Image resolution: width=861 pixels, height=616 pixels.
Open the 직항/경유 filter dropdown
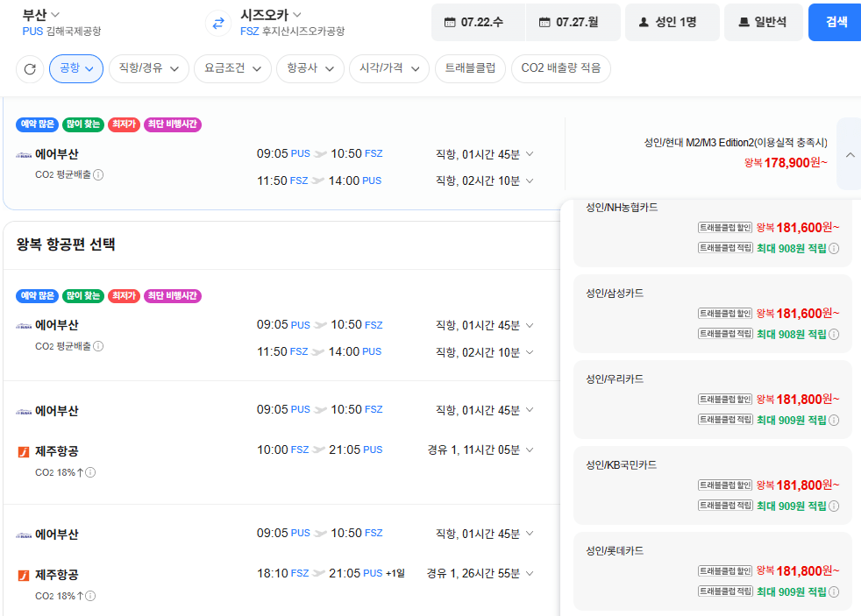tap(149, 68)
